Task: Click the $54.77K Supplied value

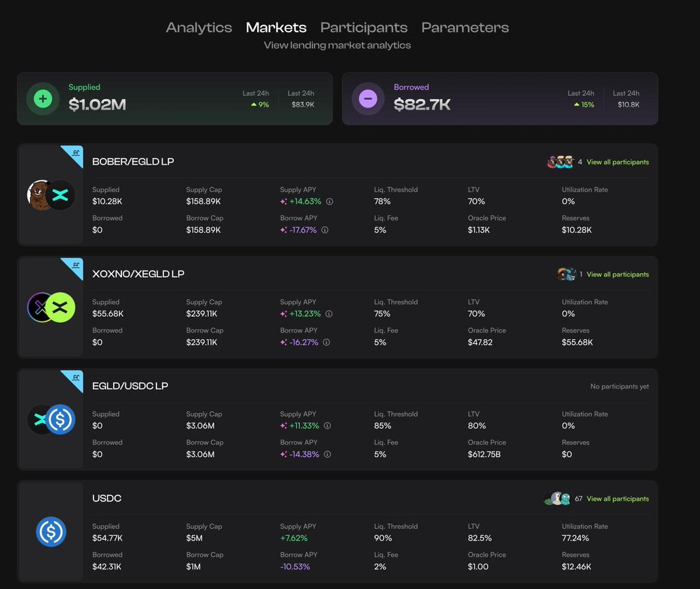Action: [107, 538]
